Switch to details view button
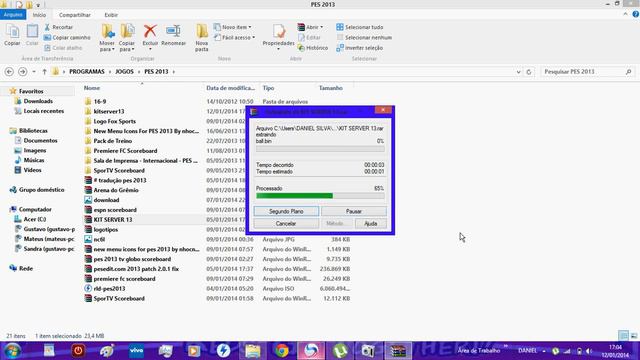640x360 pixels. point(623,336)
